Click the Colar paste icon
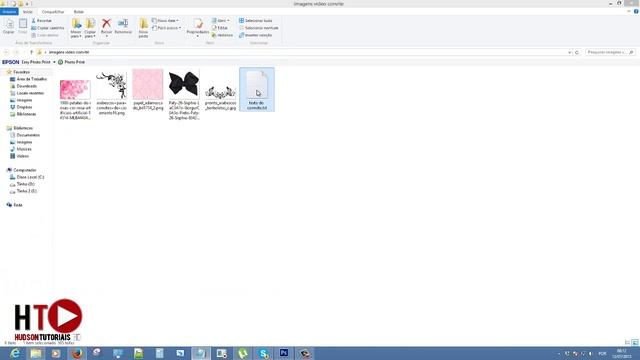The image size is (640, 360). (x=23, y=26)
